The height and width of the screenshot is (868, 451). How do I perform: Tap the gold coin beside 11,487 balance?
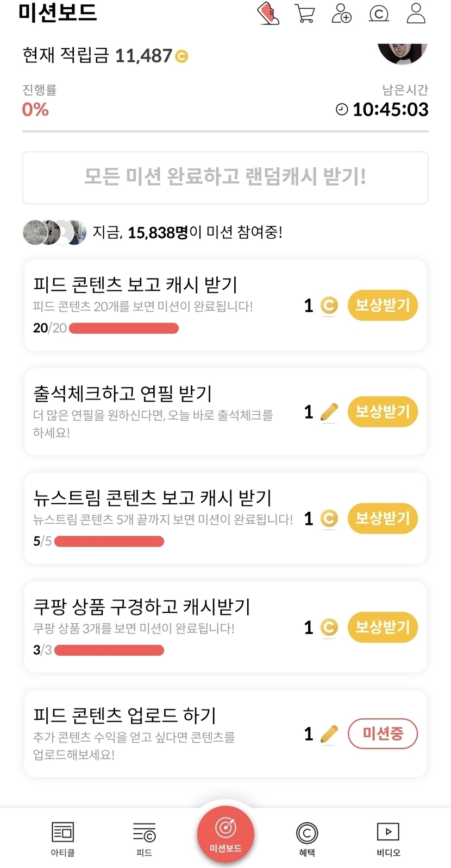point(182,56)
